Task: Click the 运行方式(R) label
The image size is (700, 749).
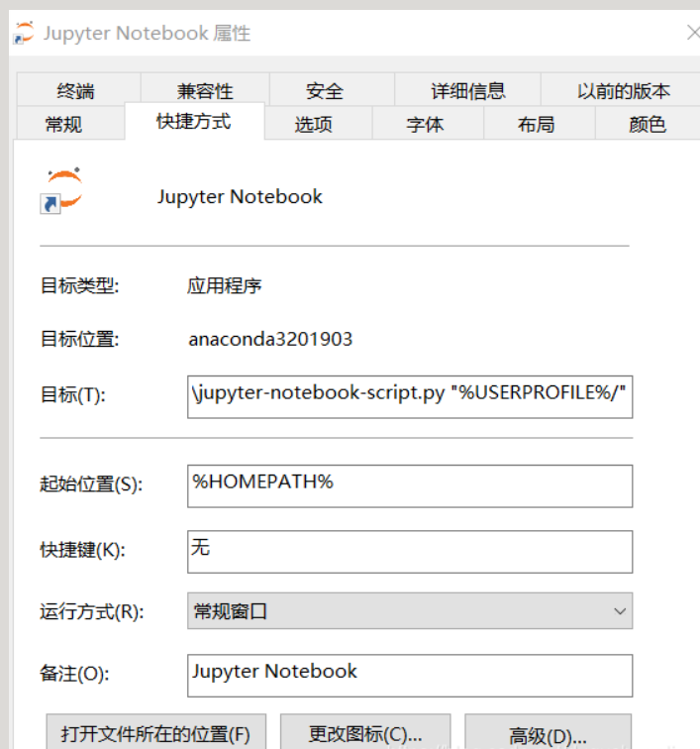Action: 92,611
